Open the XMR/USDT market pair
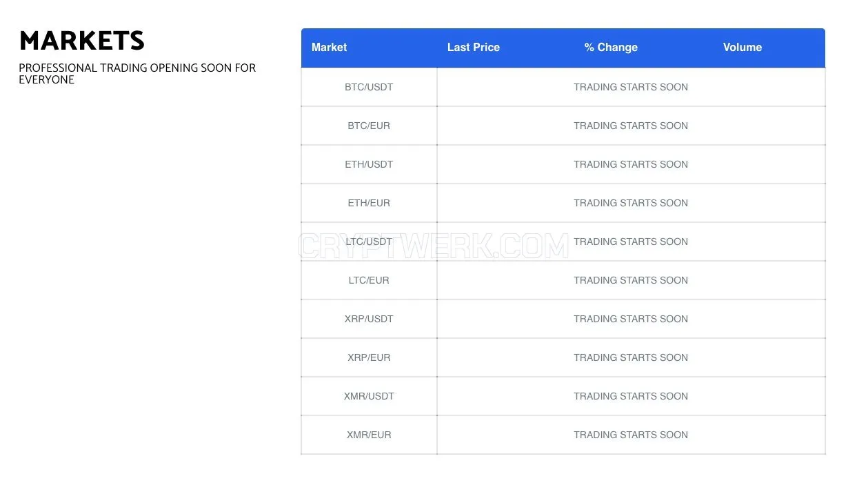 coord(369,396)
